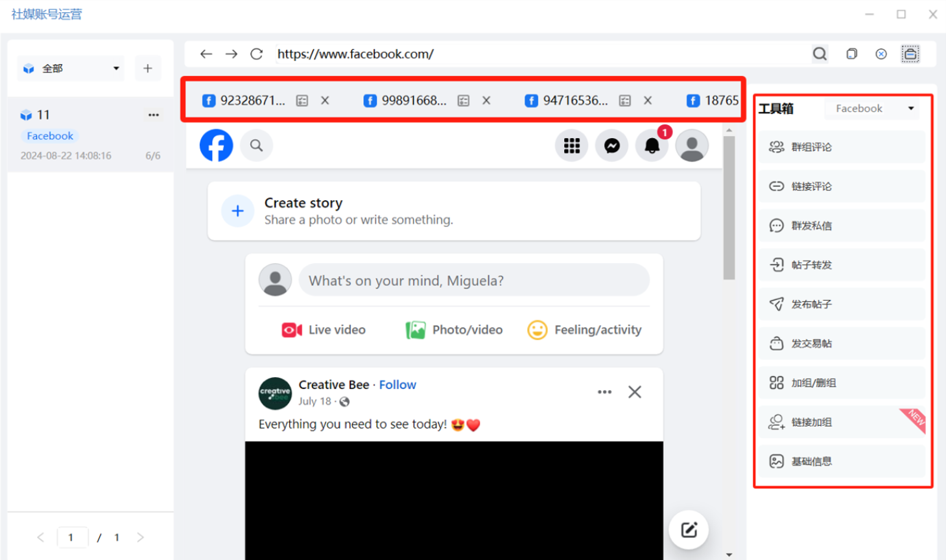Image resolution: width=946 pixels, height=560 pixels.
Task: Open the 群发私信 tool
Action: coord(842,226)
